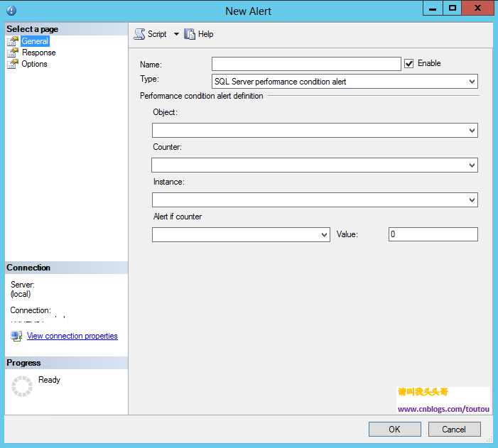Click the Response page icon
498x448 pixels.
(13, 53)
